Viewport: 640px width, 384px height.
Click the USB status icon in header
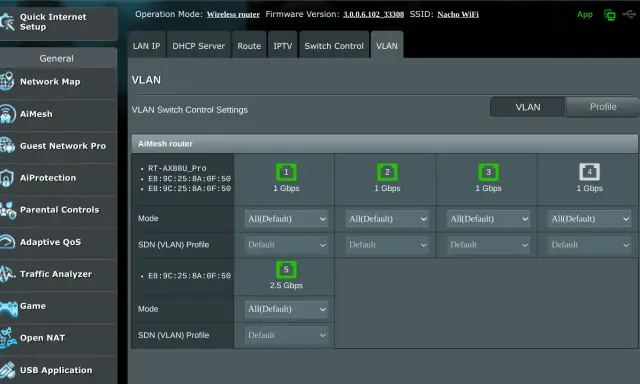(630, 14)
